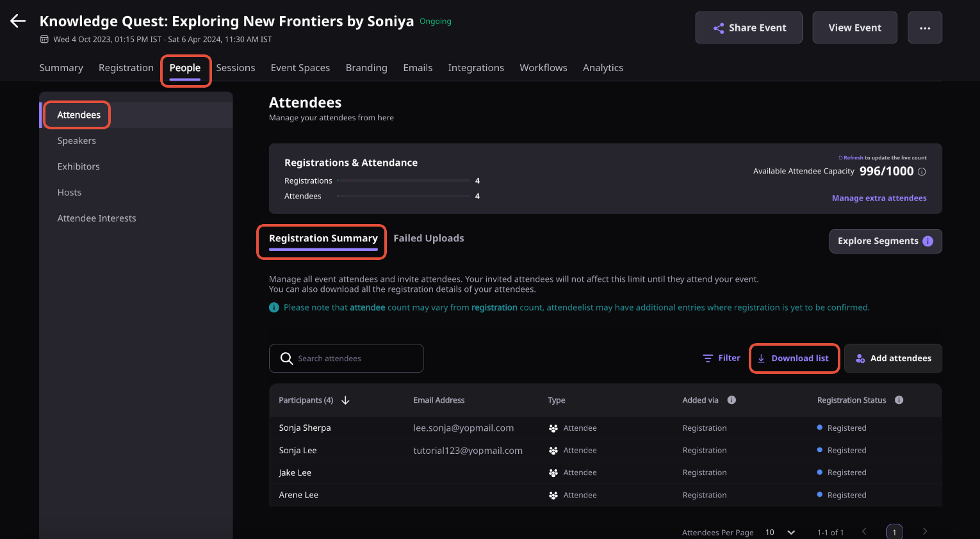This screenshot has height=539, width=980.
Task: Switch to Failed Uploads tab
Action: point(429,239)
